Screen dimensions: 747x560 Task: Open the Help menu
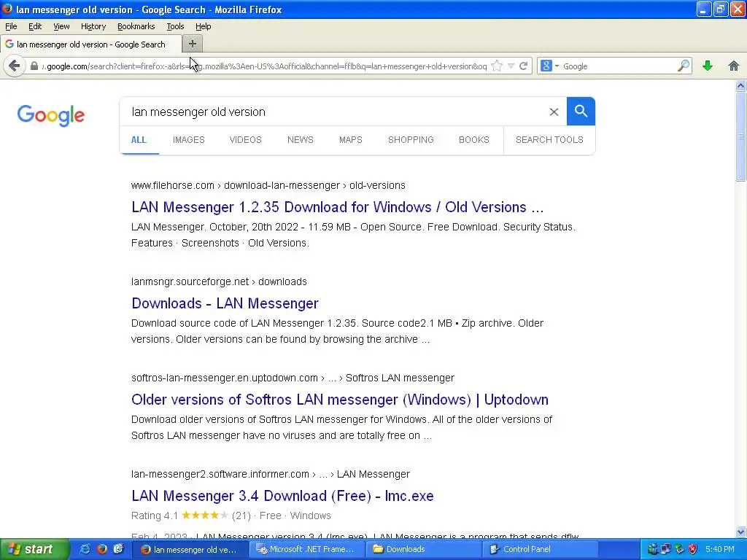pyautogui.click(x=203, y=26)
